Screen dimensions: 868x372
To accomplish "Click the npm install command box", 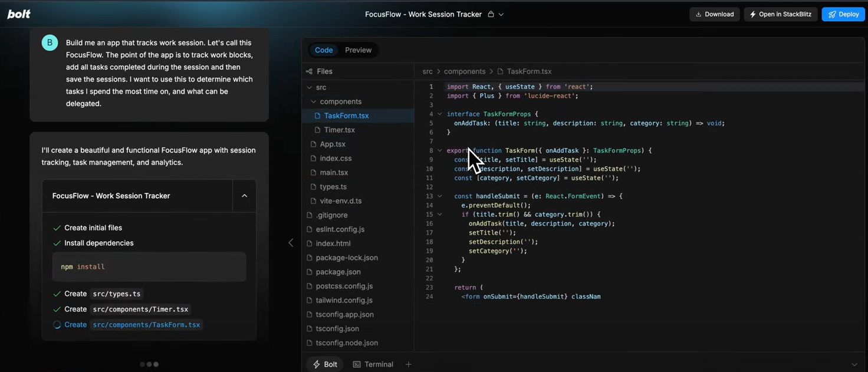I will [149, 266].
